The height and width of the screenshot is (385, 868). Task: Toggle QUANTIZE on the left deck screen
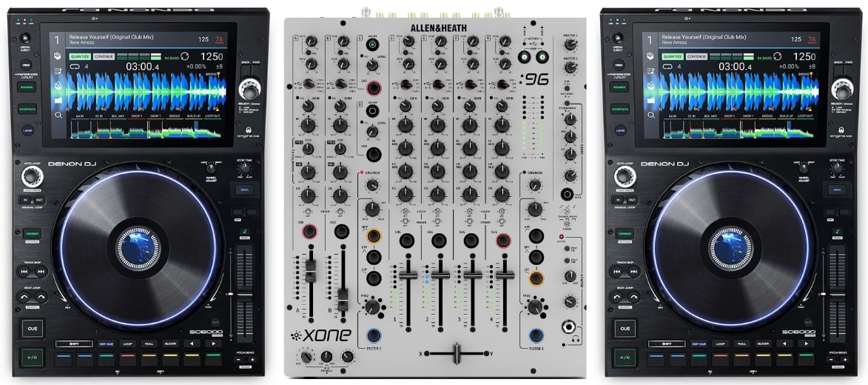tap(80, 56)
